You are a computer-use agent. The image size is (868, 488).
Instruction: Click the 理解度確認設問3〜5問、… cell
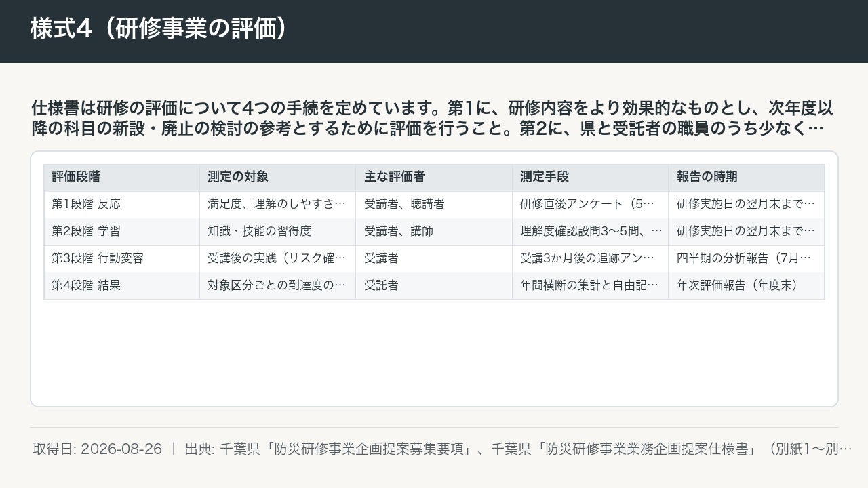click(x=590, y=232)
